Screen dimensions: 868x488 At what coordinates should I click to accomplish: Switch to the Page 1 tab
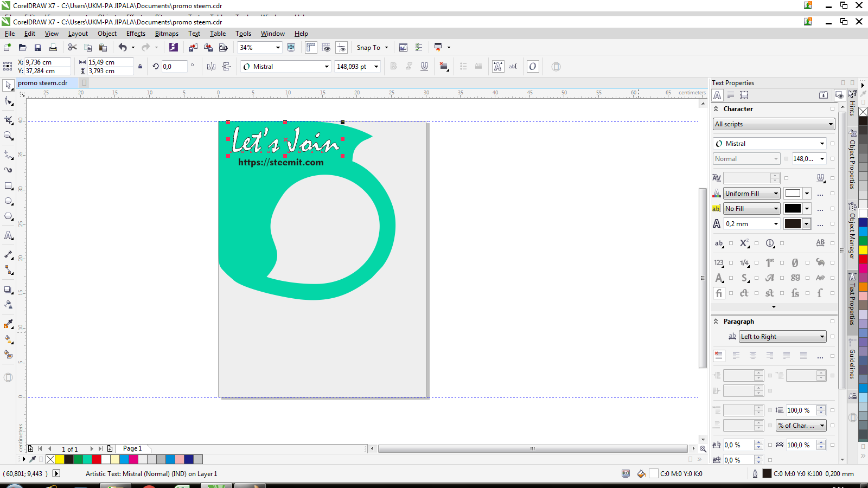132,449
